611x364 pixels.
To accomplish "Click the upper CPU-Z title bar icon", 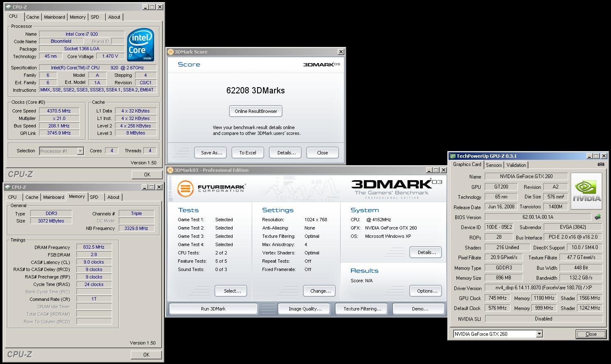I will [x=8, y=7].
